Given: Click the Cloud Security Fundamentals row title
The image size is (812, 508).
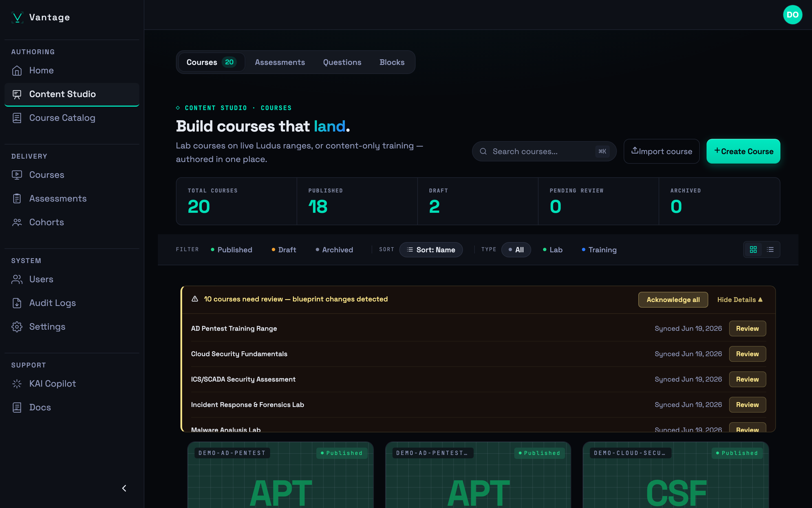Looking at the screenshot, I should tap(239, 354).
